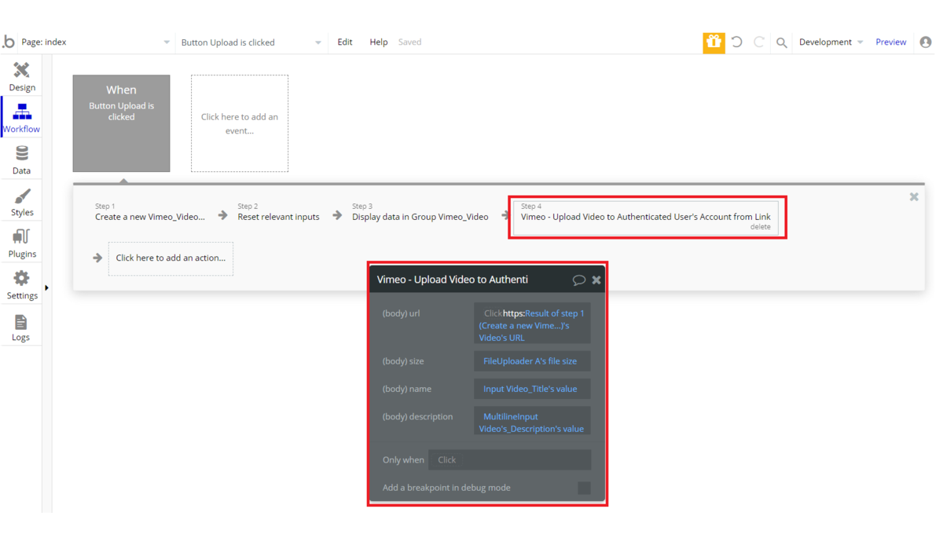
Task: Close the workflow steps panel
Action: [914, 197]
